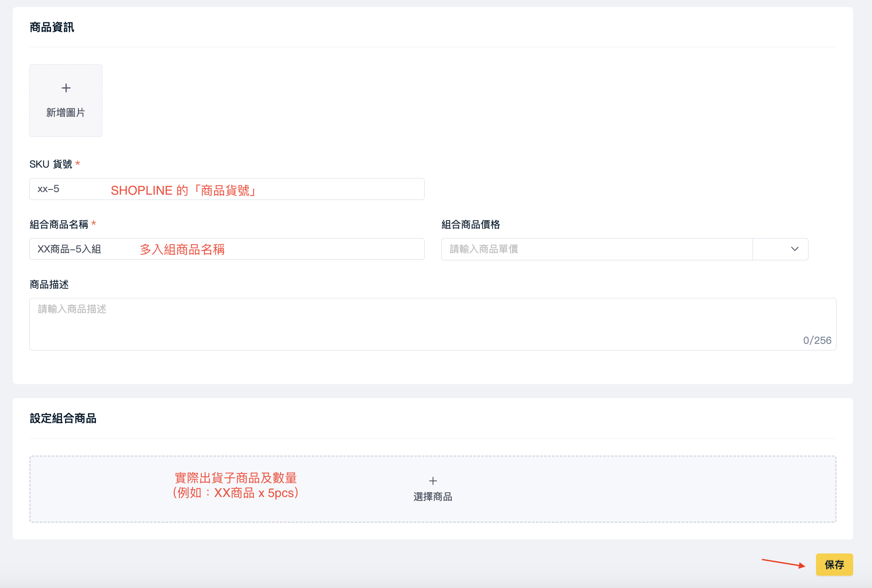Click the plus icon to add image

pos(66,88)
